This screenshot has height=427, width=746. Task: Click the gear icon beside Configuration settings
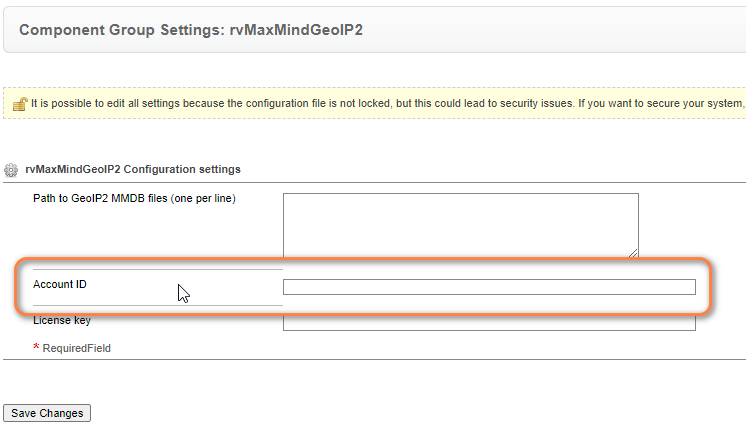11,170
